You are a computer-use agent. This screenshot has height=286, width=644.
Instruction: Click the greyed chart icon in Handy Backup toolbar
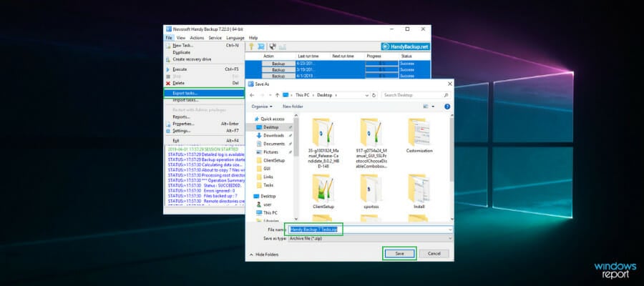tap(283, 46)
